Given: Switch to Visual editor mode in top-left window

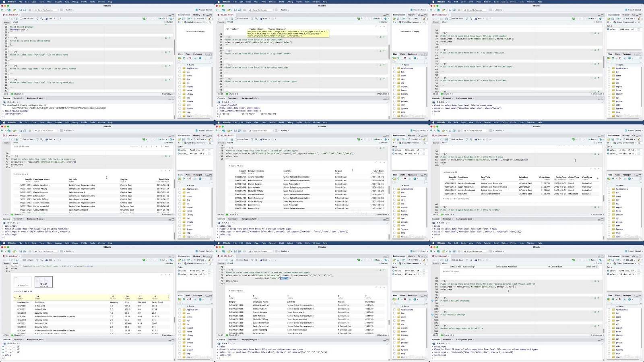Looking at the screenshot, I should (x=15, y=22).
